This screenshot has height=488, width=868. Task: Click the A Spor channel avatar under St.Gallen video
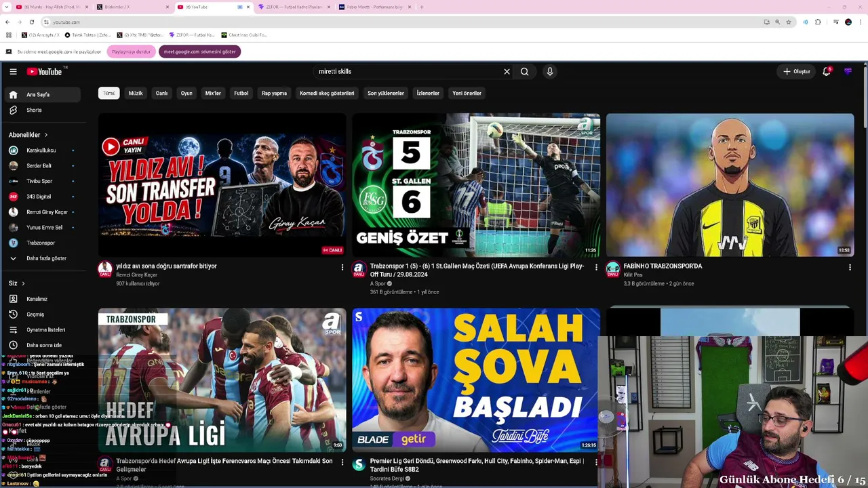click(359, 269)
